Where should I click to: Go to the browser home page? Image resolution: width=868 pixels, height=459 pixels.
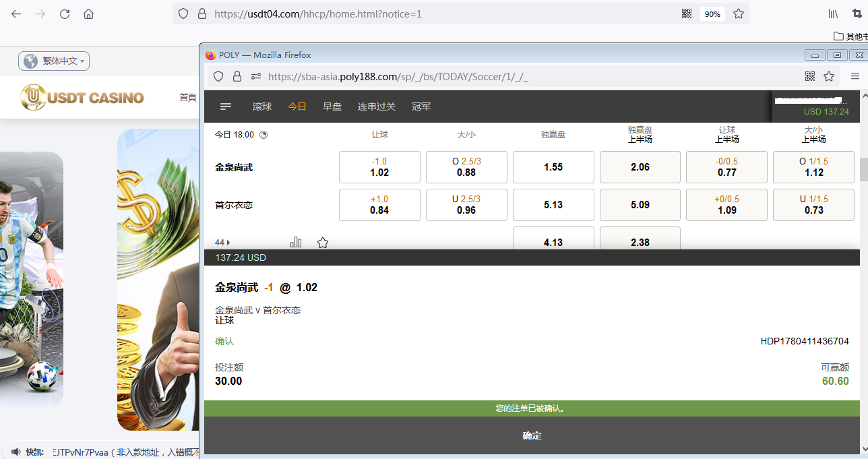coord(88,13)
